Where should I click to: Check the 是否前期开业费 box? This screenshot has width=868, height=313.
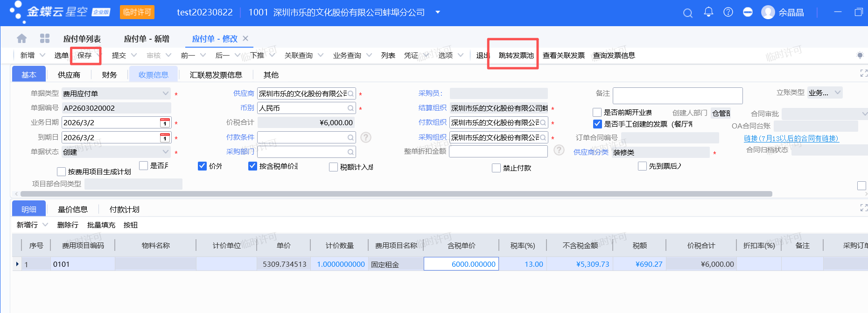click(597, 113)
